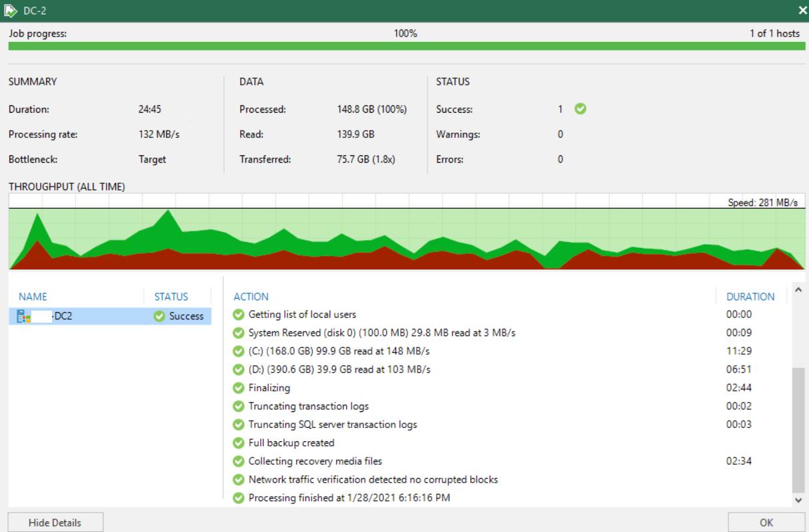This screenshot has height=532, width=809.
Task: Click checkmark icon next to Finalizing
Action: (239, 388)
